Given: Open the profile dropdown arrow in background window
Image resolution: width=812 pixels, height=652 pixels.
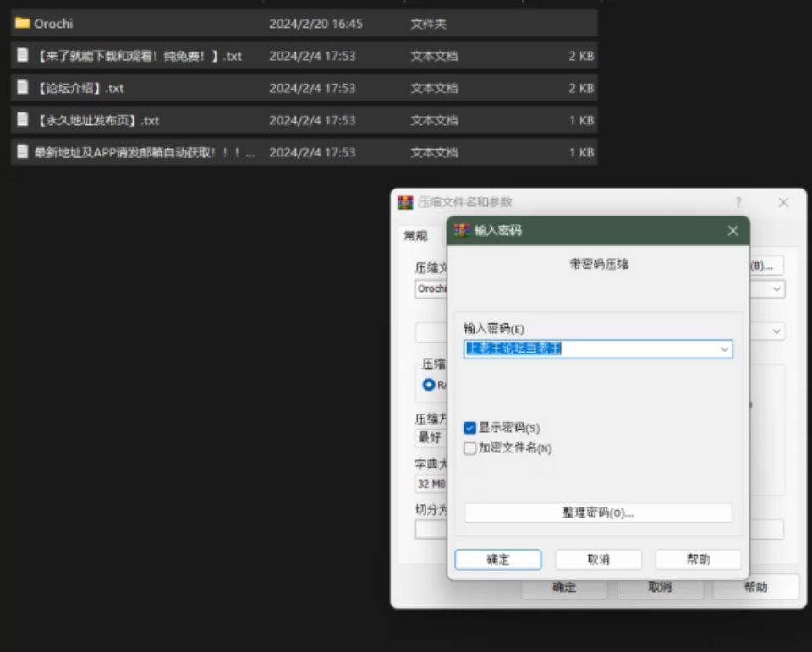Looking at the screenshot, I should (776, 331).
